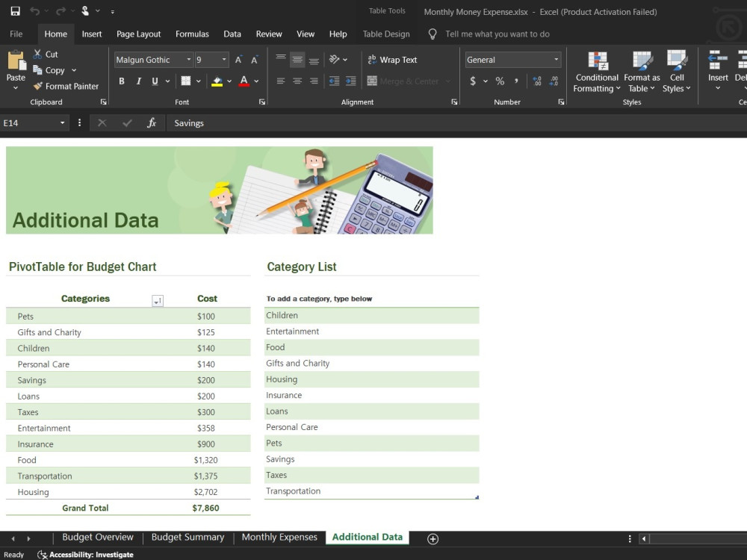Screen dimensions: 747x560
Task: Select the Grand Total $7,860 cell
Action: pos(205,508)
